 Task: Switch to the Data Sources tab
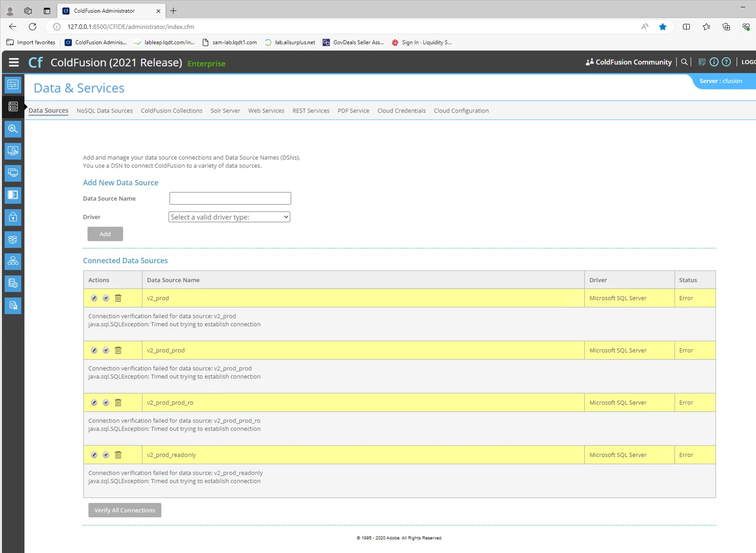pos(48,110)
